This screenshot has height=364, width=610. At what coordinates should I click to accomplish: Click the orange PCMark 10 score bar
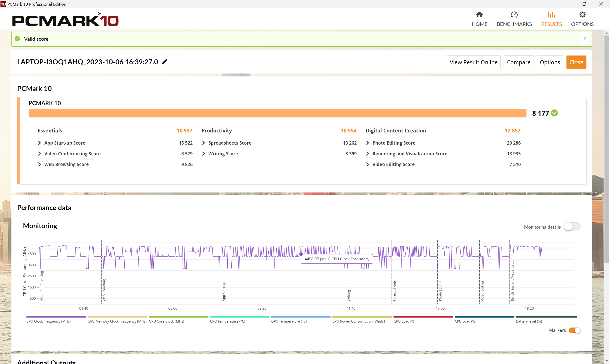[277, 113]
